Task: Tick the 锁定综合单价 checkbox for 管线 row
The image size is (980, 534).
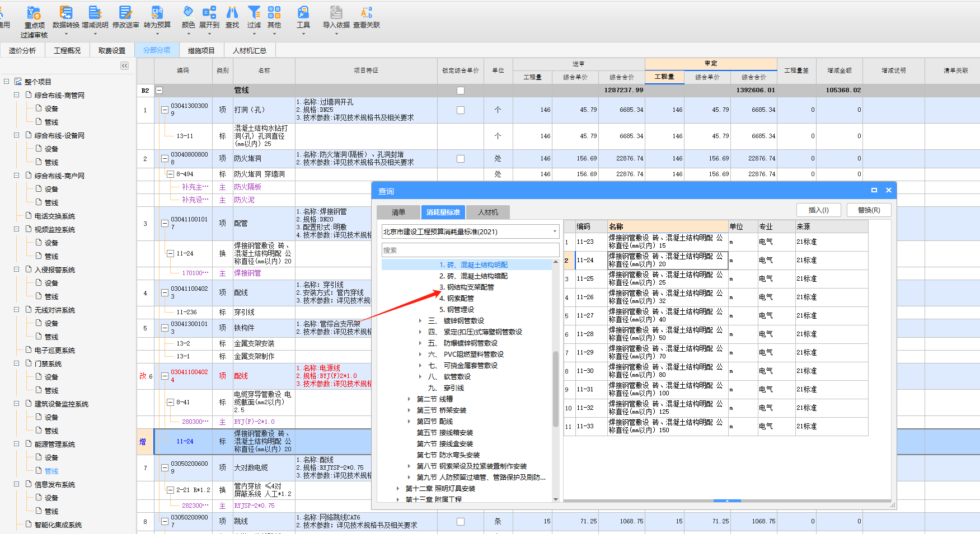Action: coord(461,91)
